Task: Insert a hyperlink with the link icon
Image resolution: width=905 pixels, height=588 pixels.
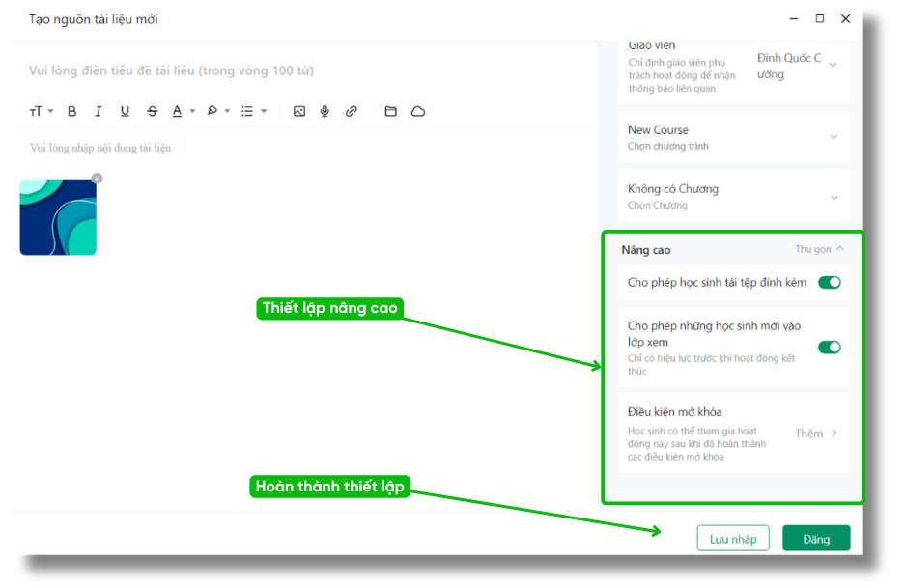Action: click(352, 112)
